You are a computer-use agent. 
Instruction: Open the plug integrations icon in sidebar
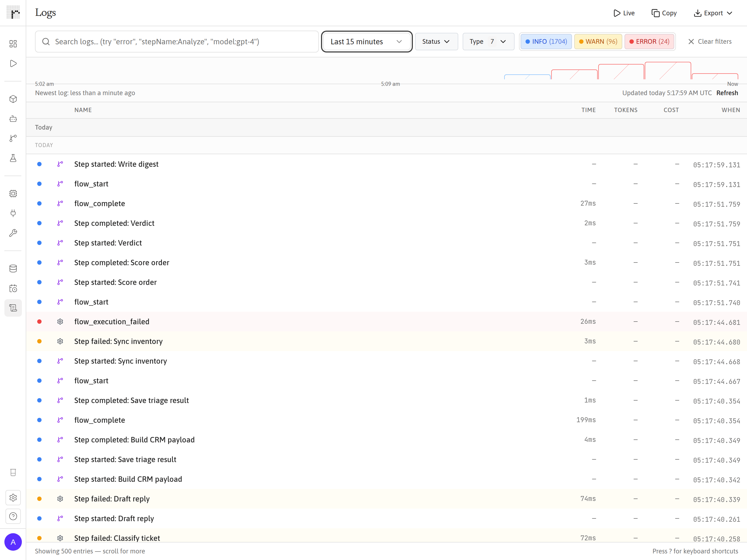[13, 213]
